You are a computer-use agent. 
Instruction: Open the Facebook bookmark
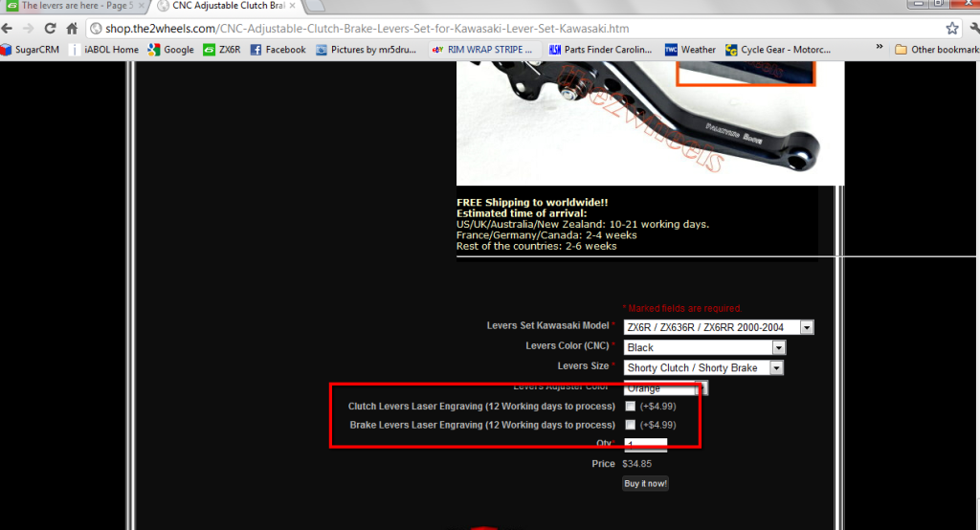(x=278, y=50)
